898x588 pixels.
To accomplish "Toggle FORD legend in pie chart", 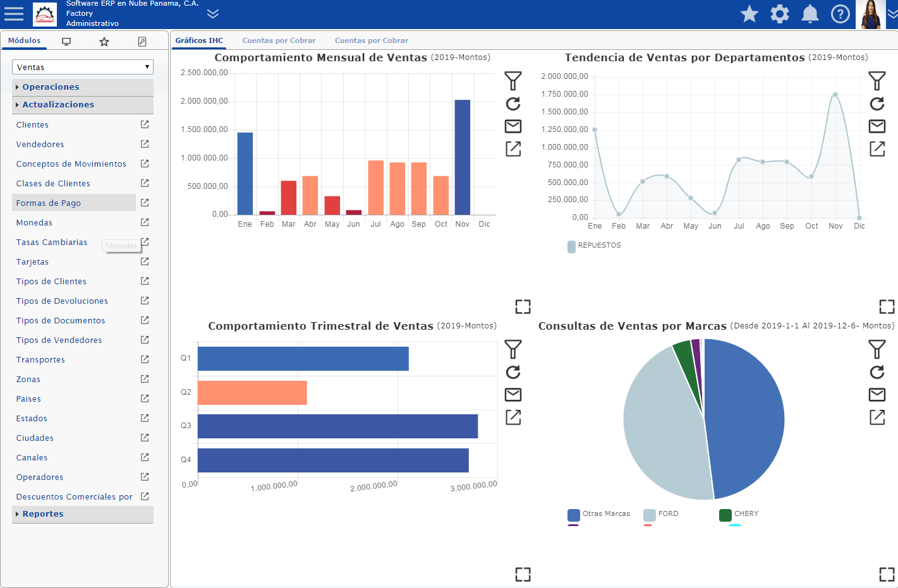I will tap(661, 514).
